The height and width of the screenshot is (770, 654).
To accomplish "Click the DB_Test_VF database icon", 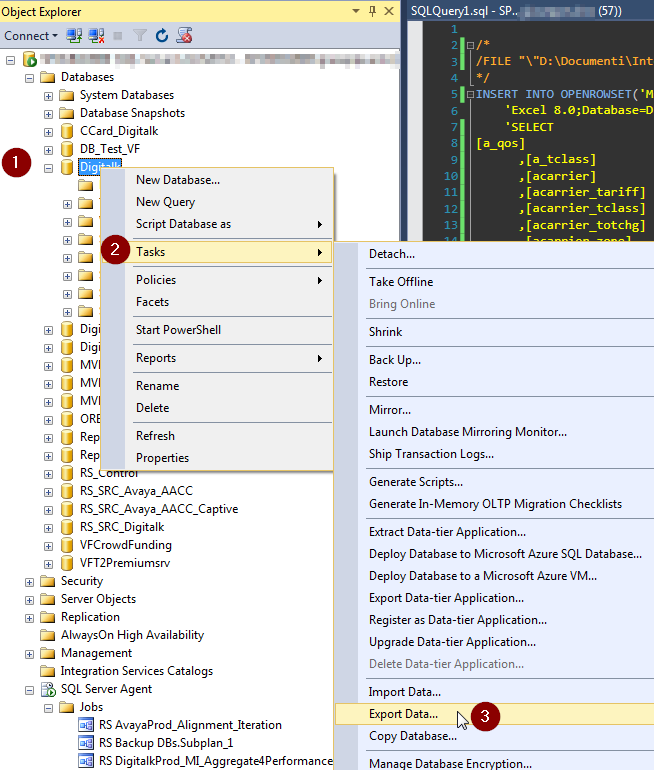I will coord(67,149).
